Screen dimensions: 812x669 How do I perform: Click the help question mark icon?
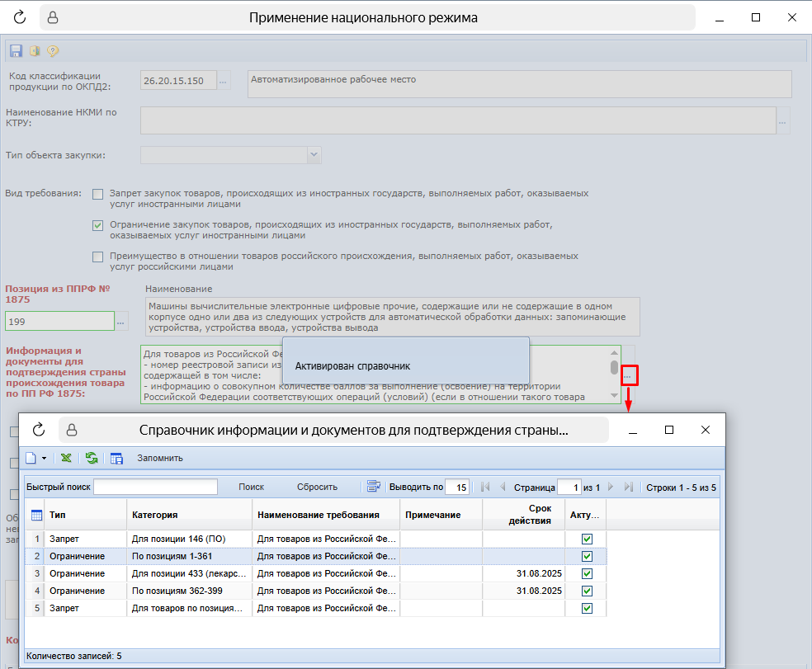click(x=53, y=51)
